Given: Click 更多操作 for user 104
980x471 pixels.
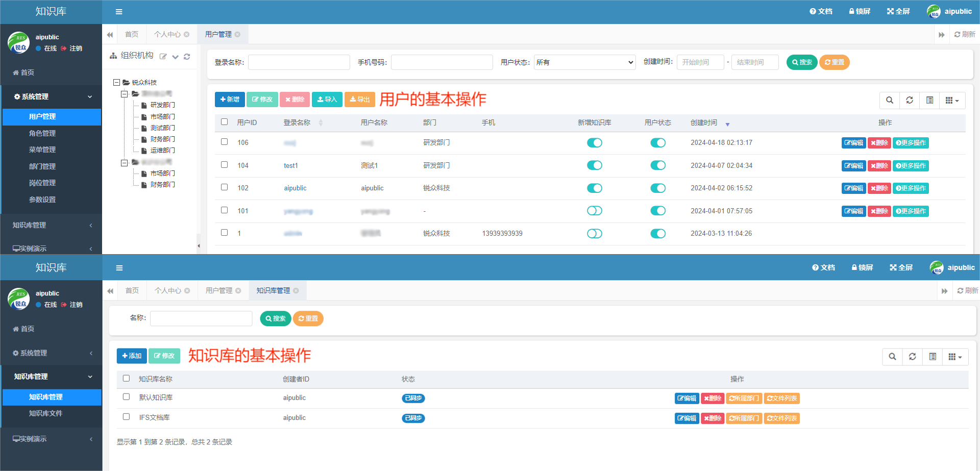Looking at the screenshot, I should 911,166.
